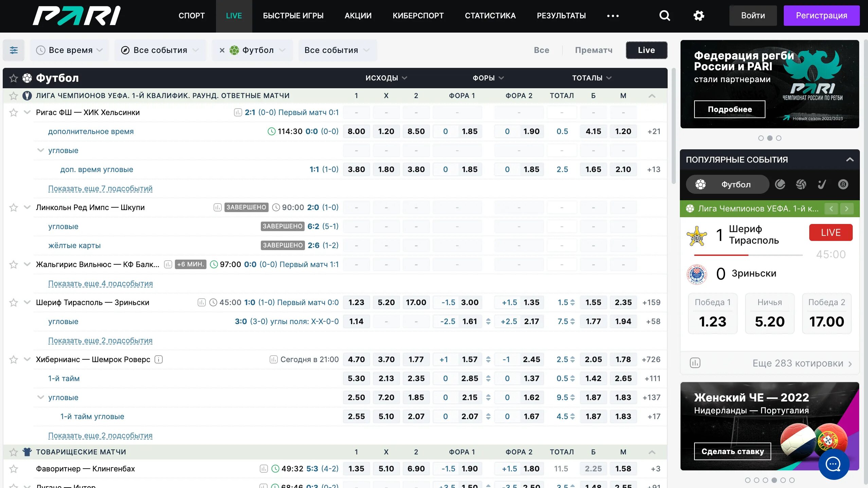Click Войти button
Viewport: 868px width, 488px height.
tap(753, 16)
